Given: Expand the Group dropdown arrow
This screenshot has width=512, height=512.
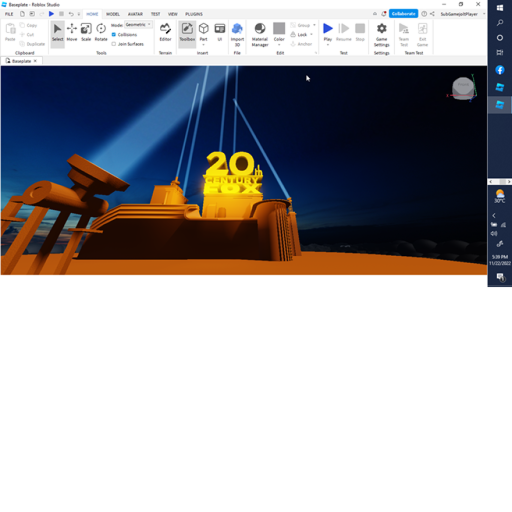Looking at the screenshot, I should coord(314,25).
